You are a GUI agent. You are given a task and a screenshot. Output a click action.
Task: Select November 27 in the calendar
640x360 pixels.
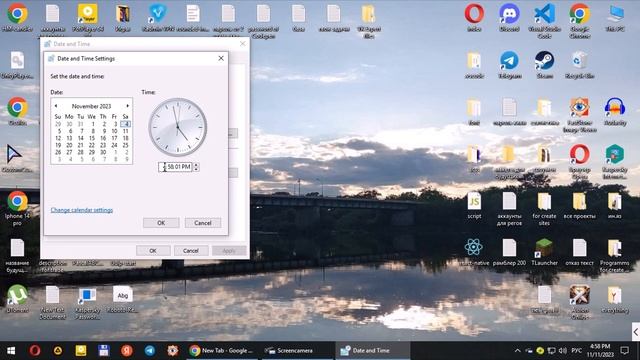click(69, 152)
